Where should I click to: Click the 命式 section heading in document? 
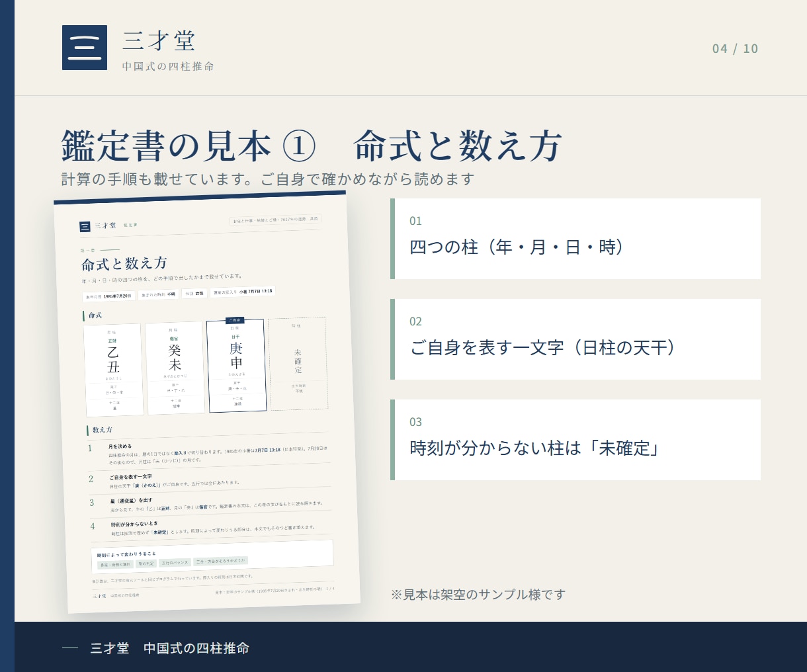(x=93, y=315)
